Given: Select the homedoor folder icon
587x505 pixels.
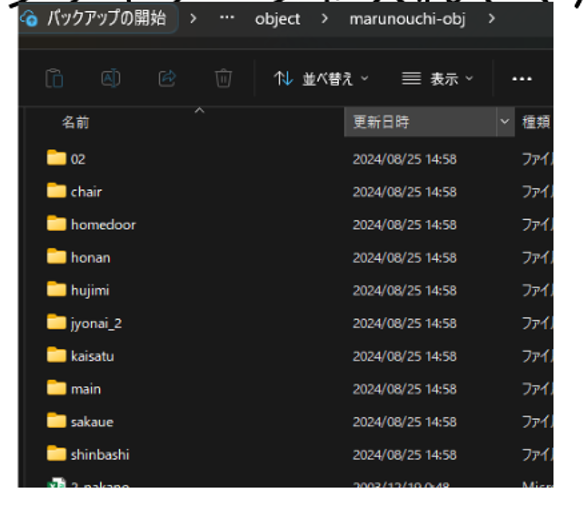Looking at the screenshot, I should click(x=57, y=223).
